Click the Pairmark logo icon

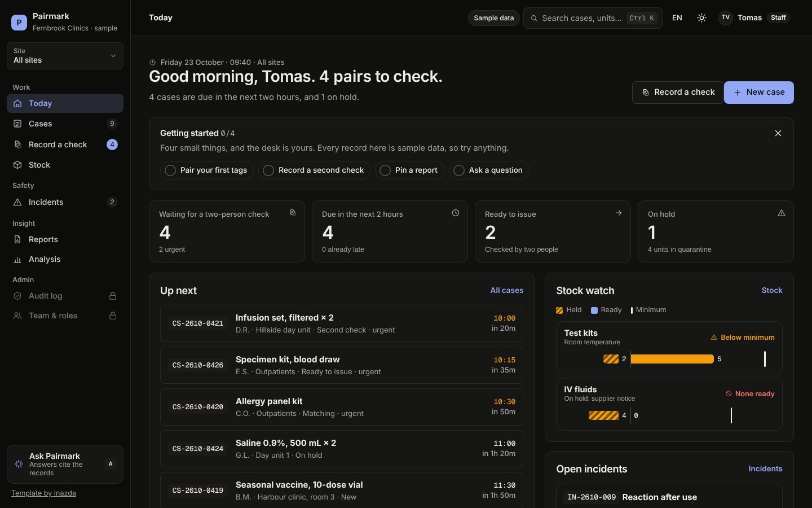(19, 23)
